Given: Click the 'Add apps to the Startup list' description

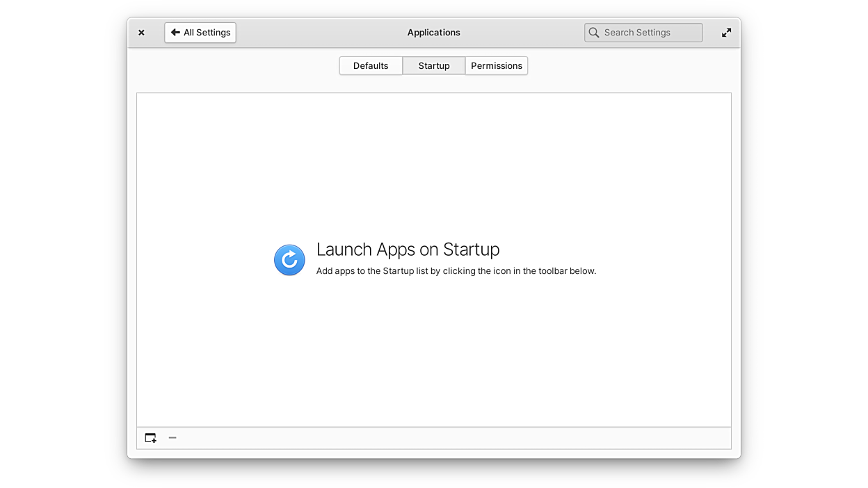Looking at the screenshot, I should [456, 271].
